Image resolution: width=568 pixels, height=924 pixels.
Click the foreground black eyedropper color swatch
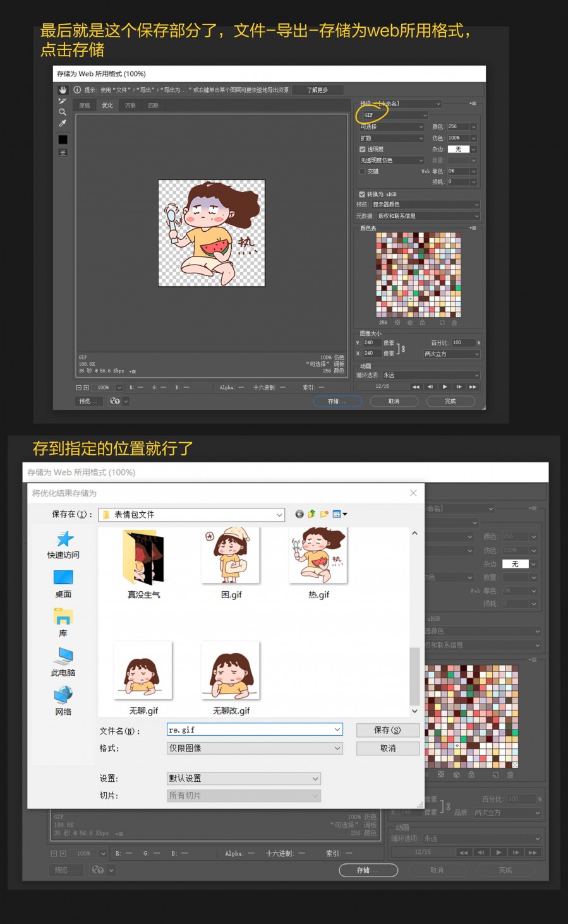[x=63, y=140]
